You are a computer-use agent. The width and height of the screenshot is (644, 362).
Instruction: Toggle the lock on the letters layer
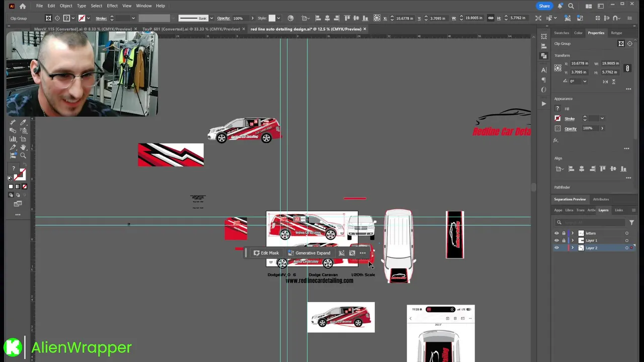(x=563, y=233)
